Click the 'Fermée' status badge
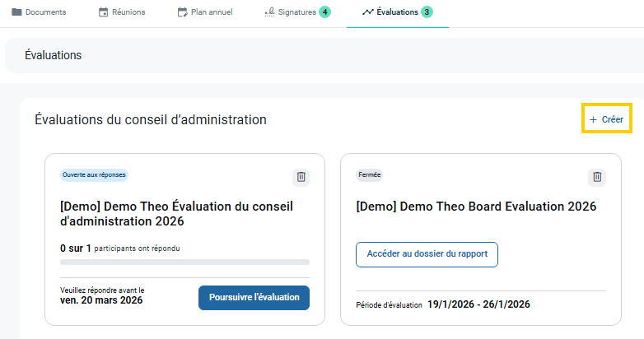Image resolution: width=644 pixels, height=339 pixels. coord(369,175)
